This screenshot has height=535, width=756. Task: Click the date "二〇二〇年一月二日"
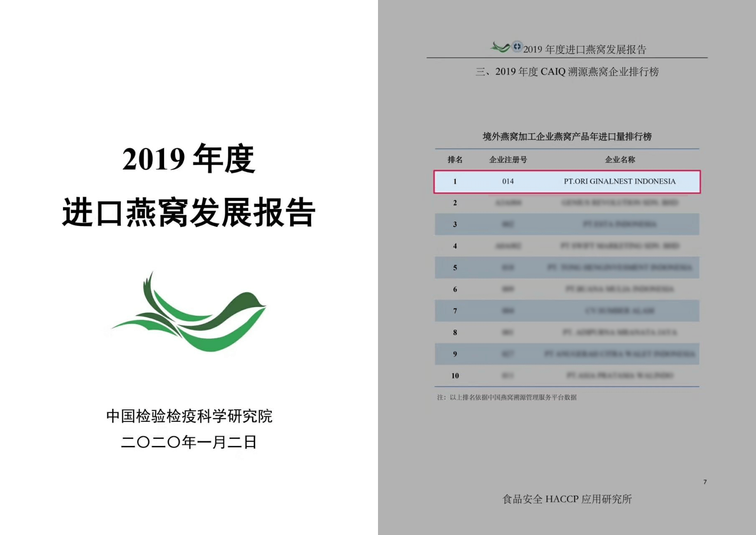[189, 442]
